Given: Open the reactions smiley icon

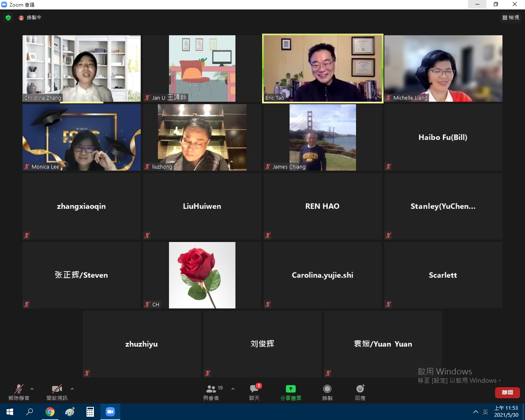Looking at the screenshot, I should [x=360, y=389].
